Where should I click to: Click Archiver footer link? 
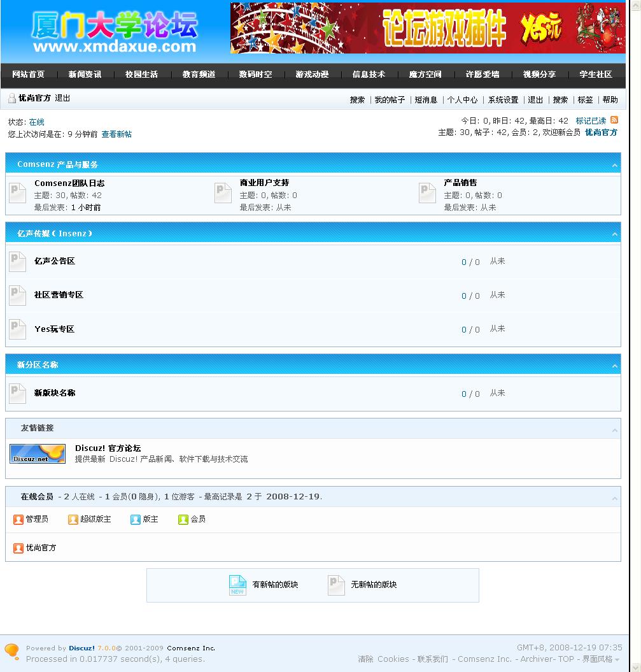[537, 659]
